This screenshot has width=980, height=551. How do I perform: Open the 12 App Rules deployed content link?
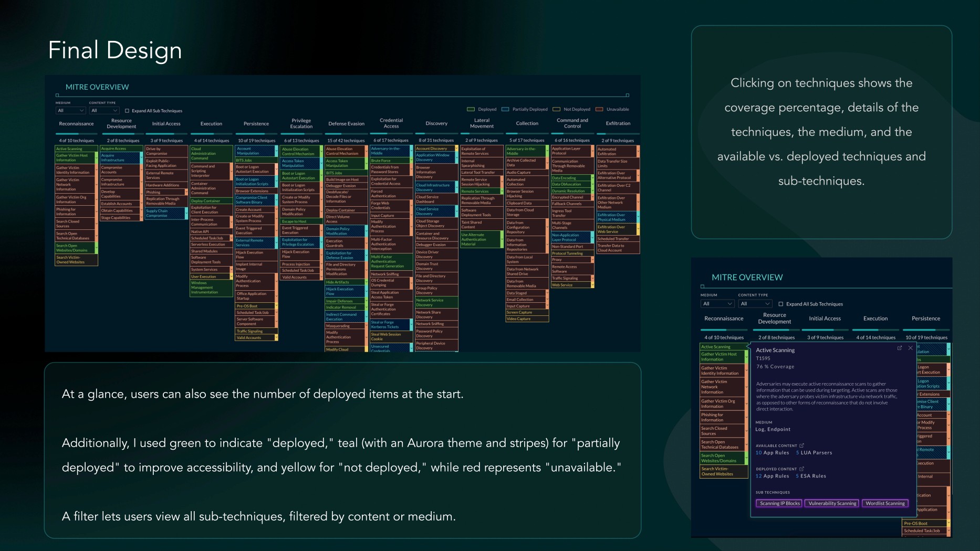[x=772, y=476]
